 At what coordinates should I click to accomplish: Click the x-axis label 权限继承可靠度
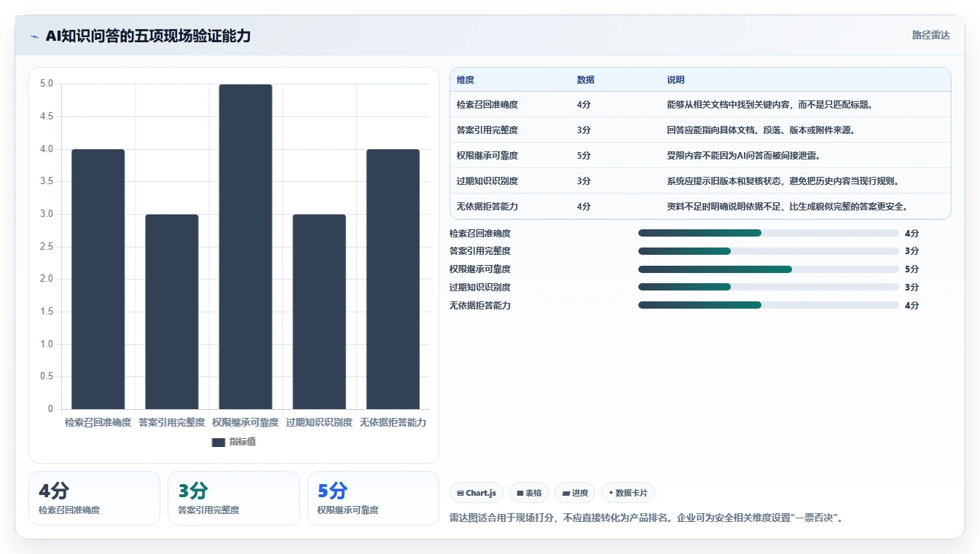246,422
